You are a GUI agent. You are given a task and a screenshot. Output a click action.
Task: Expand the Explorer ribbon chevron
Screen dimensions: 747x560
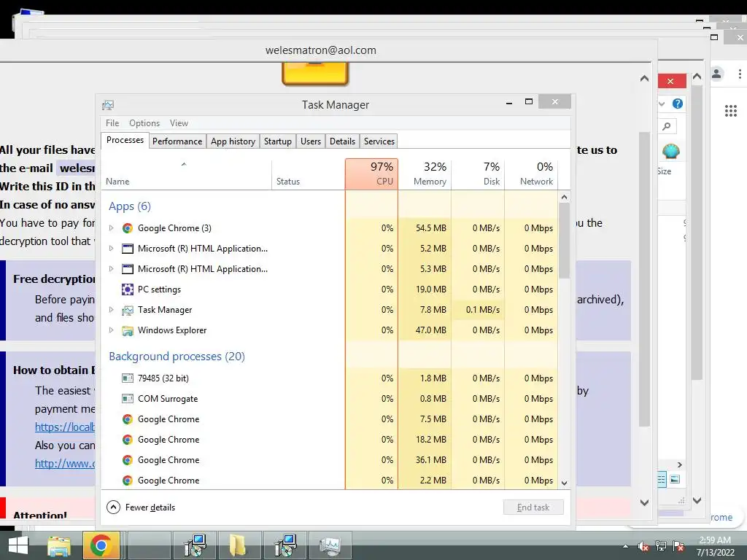(662, 104)
